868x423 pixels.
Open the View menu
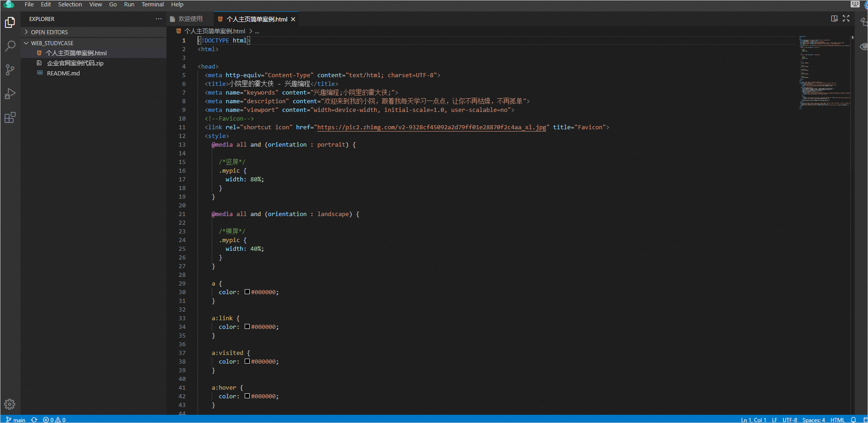point(96,5)
